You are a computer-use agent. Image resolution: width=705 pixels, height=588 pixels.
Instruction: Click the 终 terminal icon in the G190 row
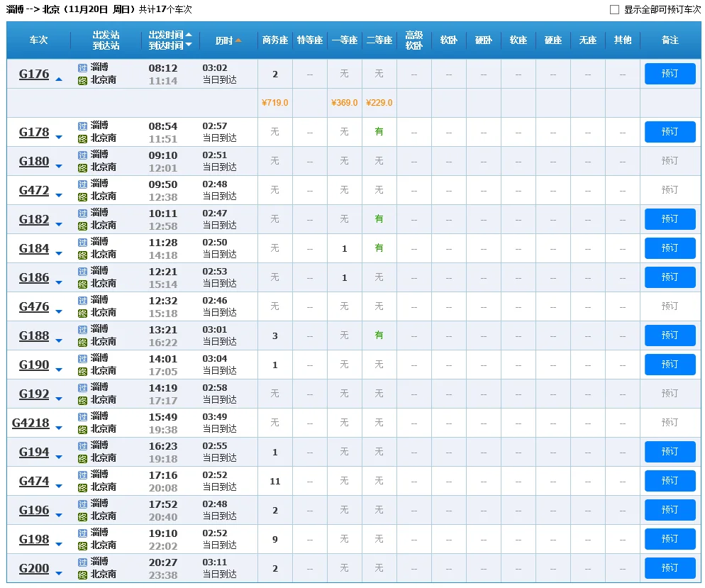point(82,371)
